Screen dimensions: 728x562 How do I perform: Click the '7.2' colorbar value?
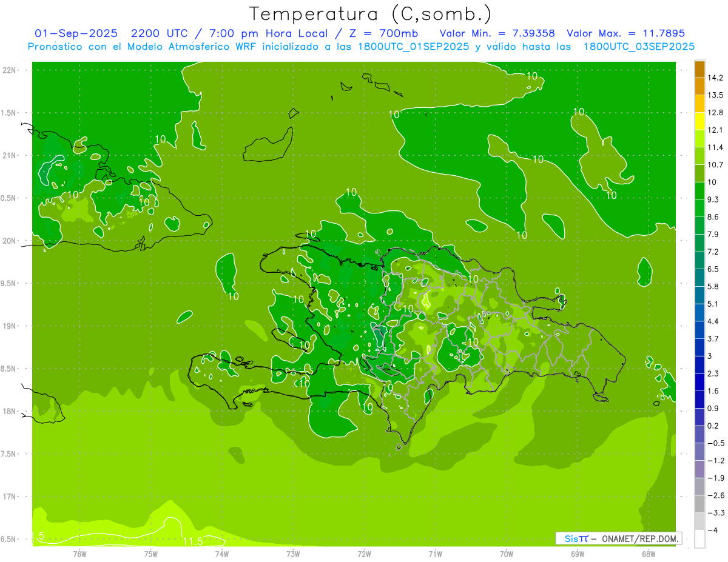[713, 252]
